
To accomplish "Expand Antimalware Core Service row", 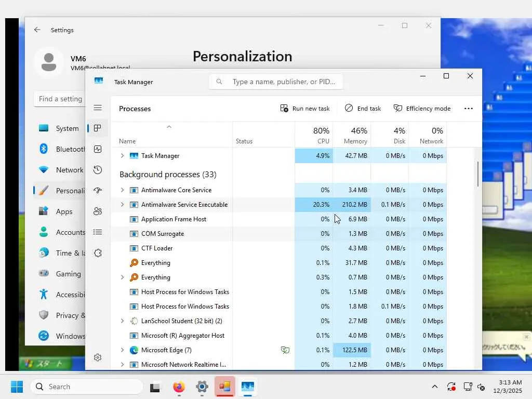I will coord(122,190).
